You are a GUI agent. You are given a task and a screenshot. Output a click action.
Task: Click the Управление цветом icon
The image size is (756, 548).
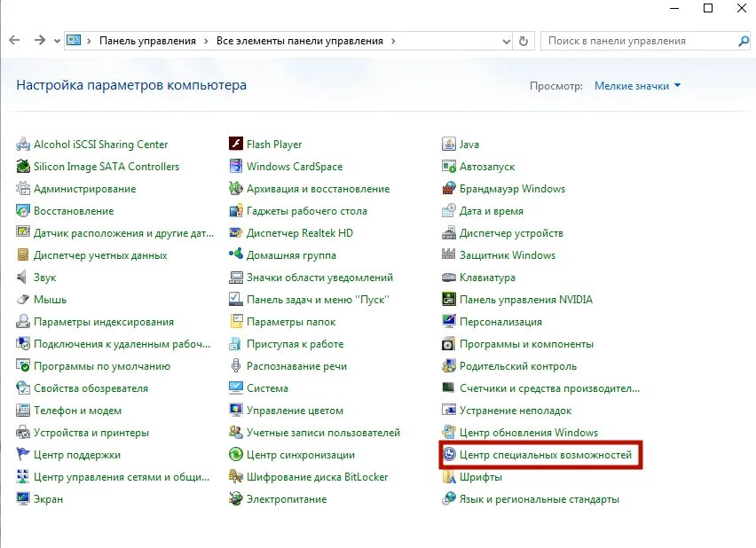click(x=236, y=411)
